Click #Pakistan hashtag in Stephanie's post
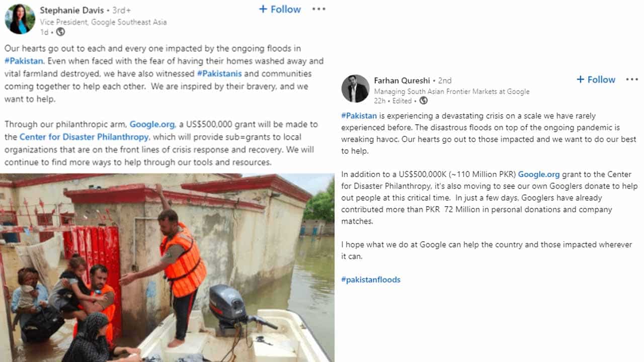Viewport: 644px width, 362px height. (24, 61)
